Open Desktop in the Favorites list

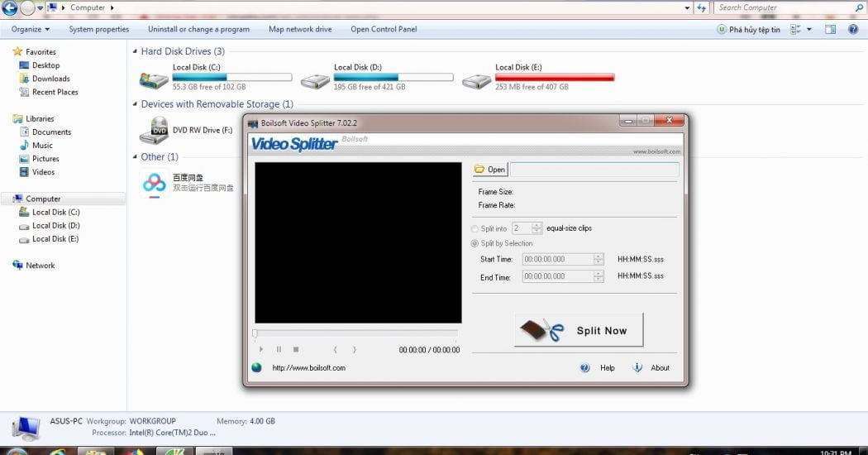coord(45,65)
